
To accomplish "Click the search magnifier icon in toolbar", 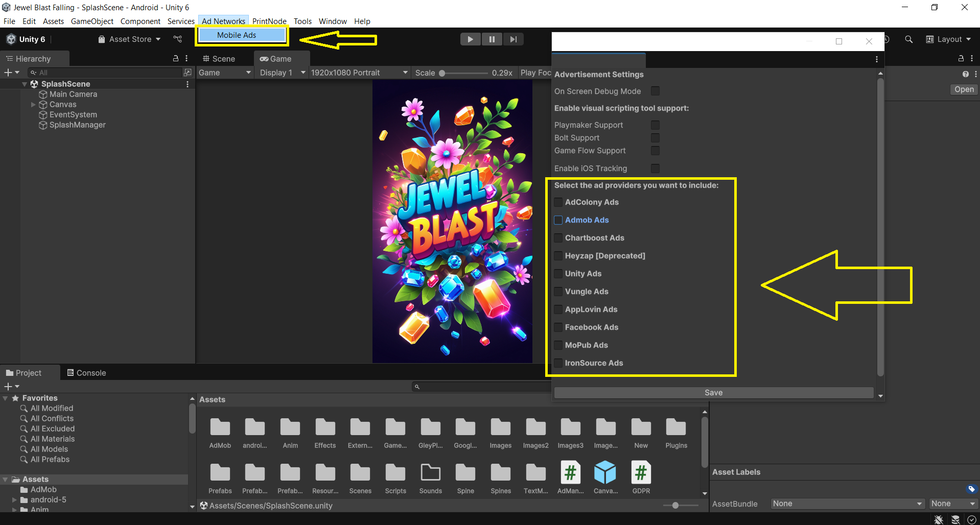I will pyautogui.click(x=908, y=39).
